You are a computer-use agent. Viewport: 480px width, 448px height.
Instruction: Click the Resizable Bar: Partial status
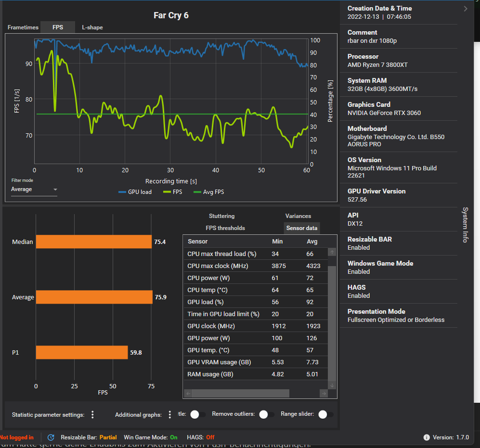(x=89, y=437)
